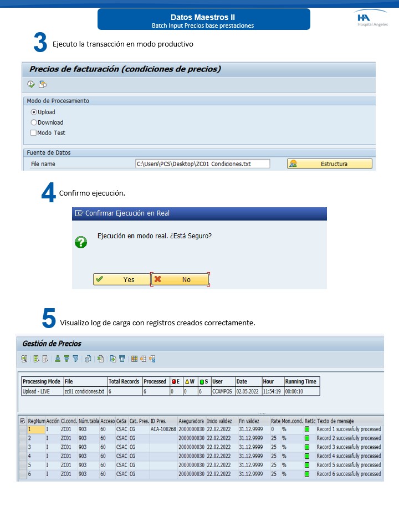Click the select-all icon at table corner
This screenshot has width=399, height=532.
[22, 421]
